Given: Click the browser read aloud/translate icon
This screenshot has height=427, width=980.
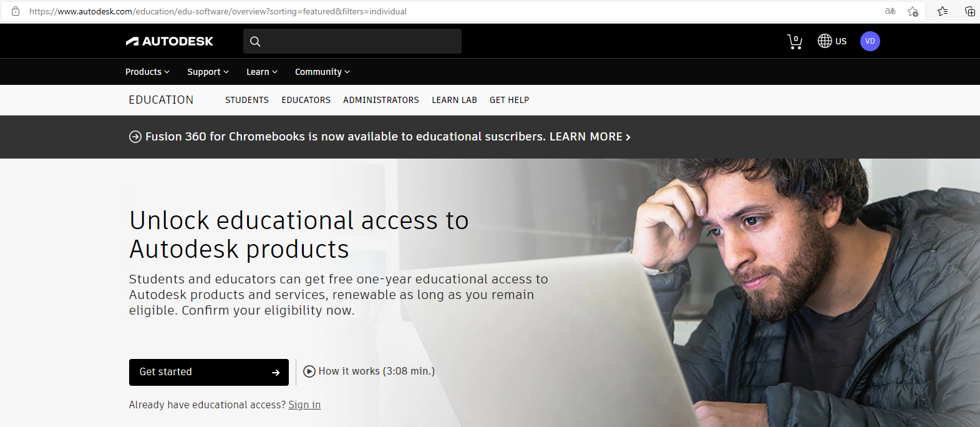Looking at the screenshot, I should [890, 11].
